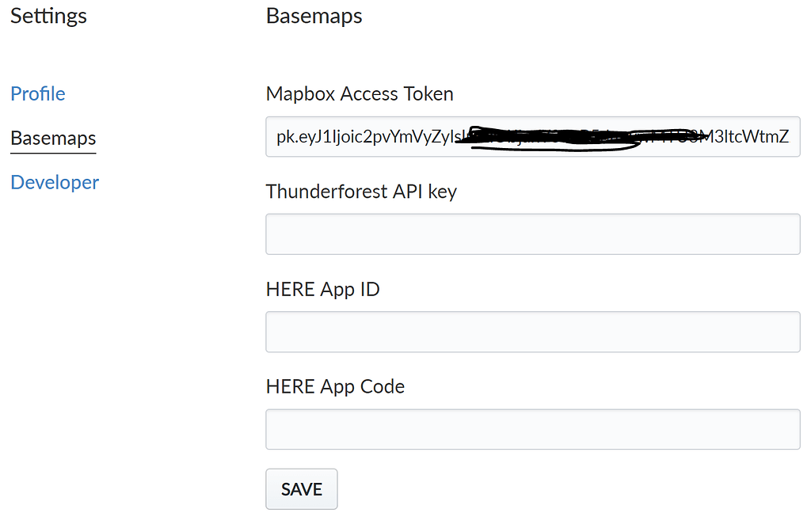The image size is (811, 532).
Task: Click the HERE App ID label
Action: [x=322, y=289]
